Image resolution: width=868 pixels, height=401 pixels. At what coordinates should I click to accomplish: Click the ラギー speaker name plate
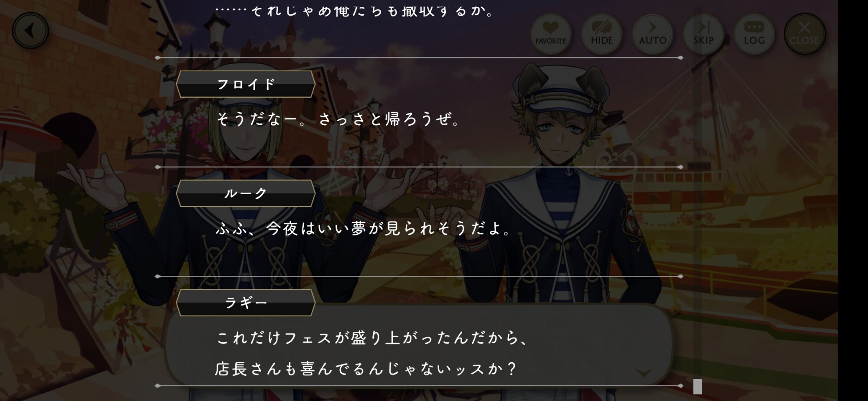point(246,303)
